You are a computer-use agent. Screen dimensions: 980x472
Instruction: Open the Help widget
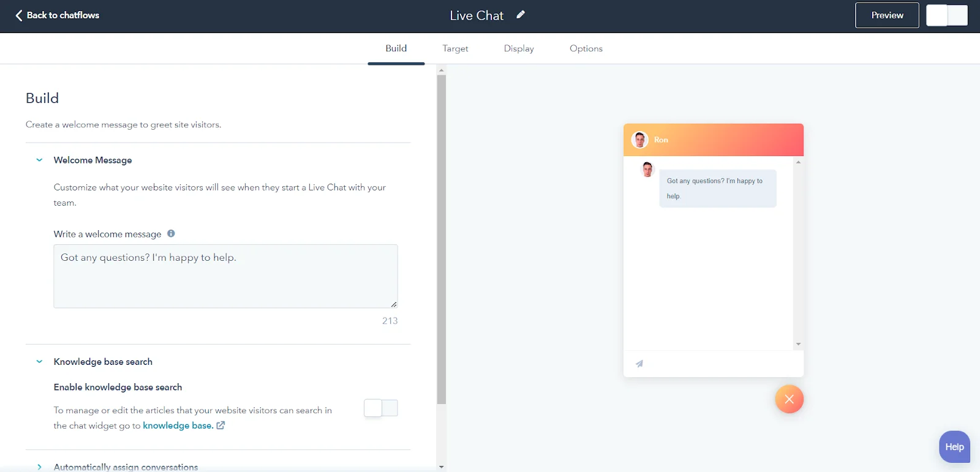click(x=954, y=447)
